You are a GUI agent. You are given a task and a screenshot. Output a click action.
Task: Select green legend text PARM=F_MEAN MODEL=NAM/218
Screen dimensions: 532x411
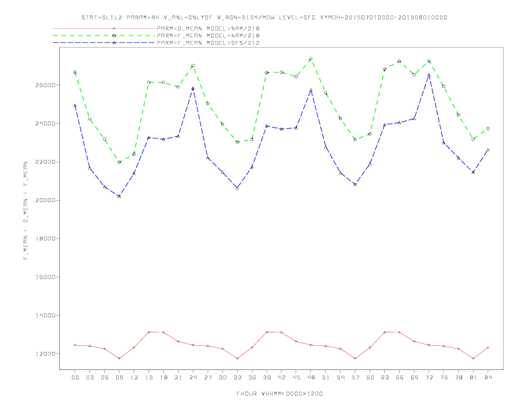[208, 36]
